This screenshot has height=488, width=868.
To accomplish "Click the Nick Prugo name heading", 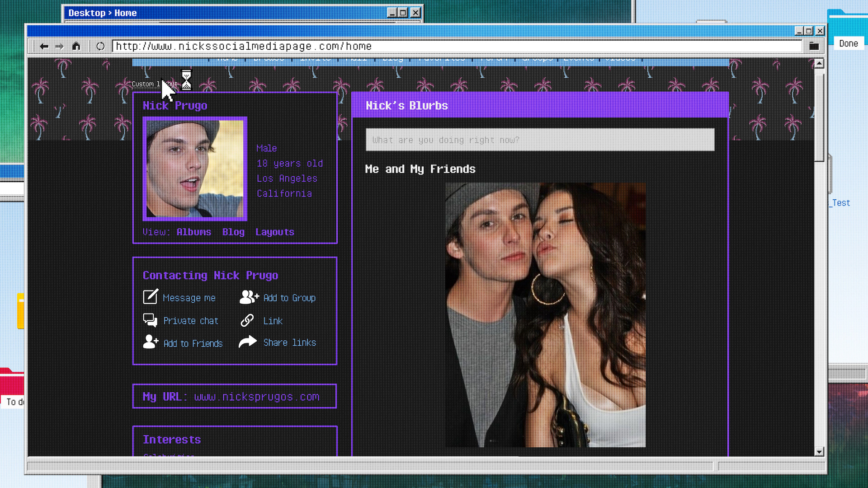I will pyautogui.click(x=175, y=106).
